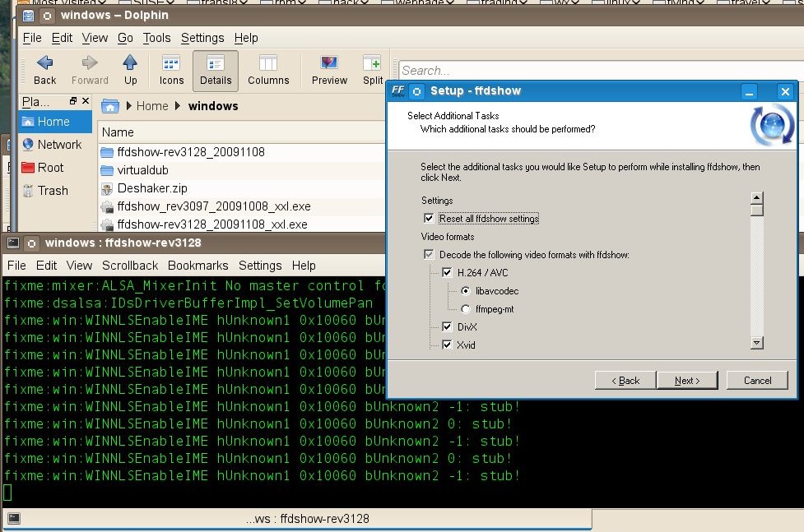The height and width of the screenshot is (532, 804).
Task: Open Bookmarks menu in Konsole
Action: pyautogui.click(x=198, y=266)
